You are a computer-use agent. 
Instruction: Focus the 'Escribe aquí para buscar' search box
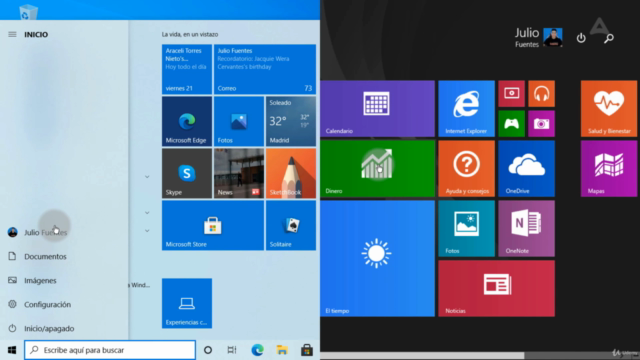110,350
